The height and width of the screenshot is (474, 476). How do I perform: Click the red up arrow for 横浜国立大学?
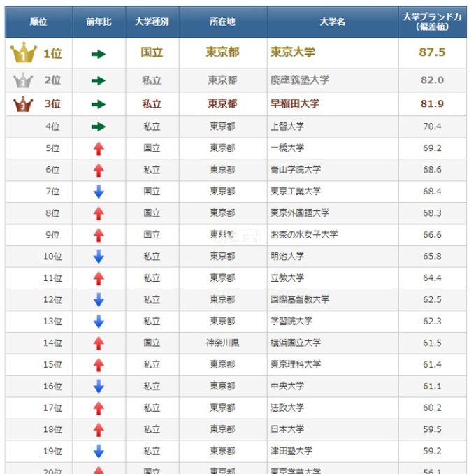pyautogui.click(x=99, y=343)
